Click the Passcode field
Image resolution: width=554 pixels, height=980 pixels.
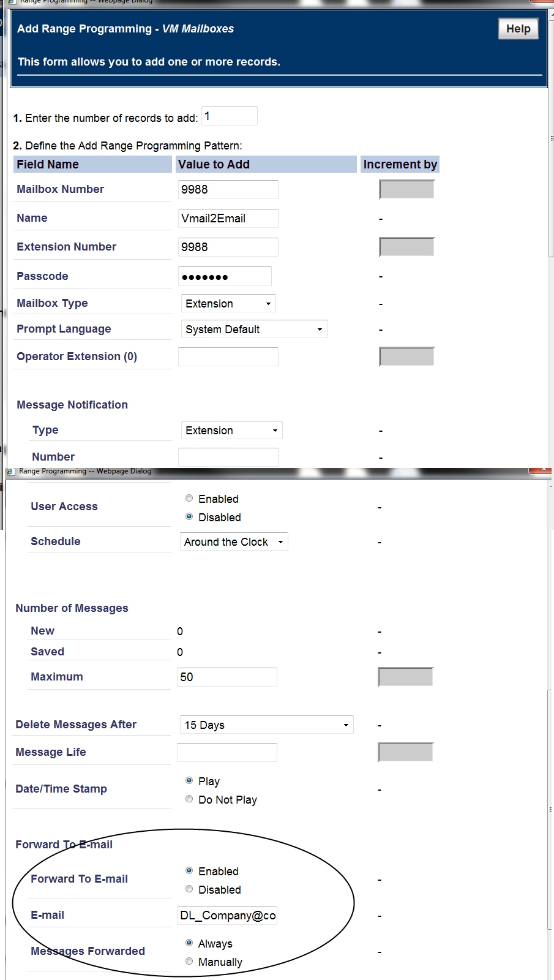pos(225,276)
